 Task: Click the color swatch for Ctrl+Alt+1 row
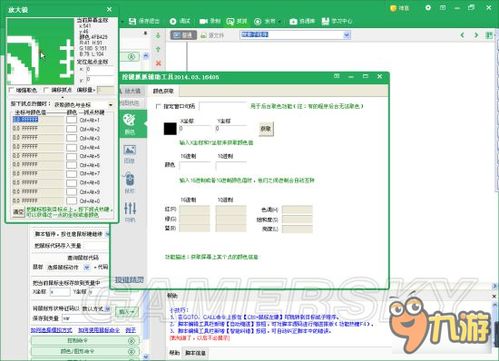[x=71, y=120]
